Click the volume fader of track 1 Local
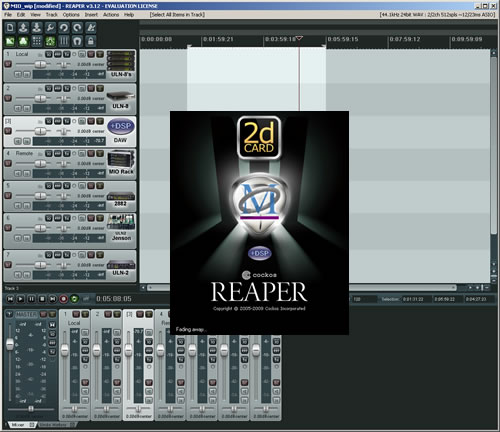Viewport: 500px width, 432px height. (40, 64)
